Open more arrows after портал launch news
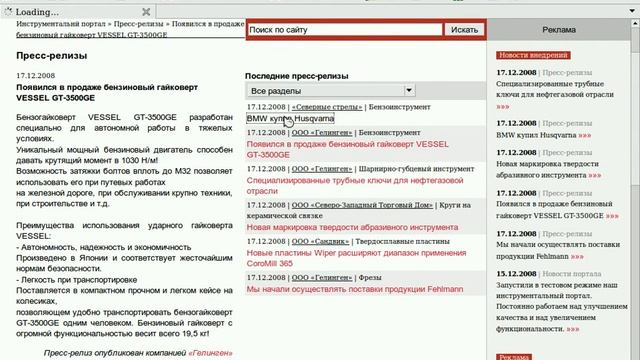The height and width of the screenshot is (360, 640). (573, 329)
